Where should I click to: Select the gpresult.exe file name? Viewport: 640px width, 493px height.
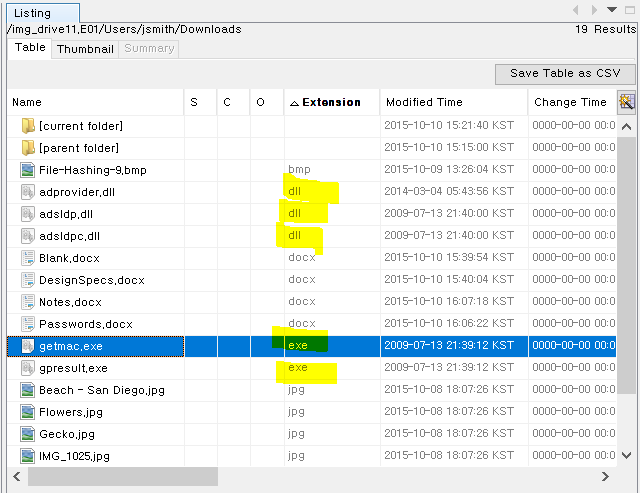click(73, 369)
